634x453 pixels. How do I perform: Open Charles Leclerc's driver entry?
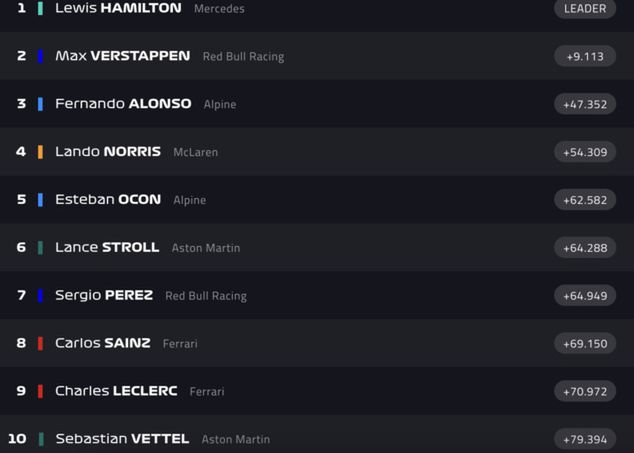pyautogui.click(x=116, y=391)
